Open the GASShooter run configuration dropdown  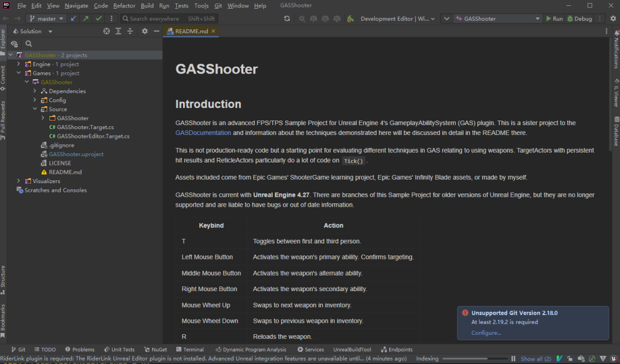coord(497,18)
